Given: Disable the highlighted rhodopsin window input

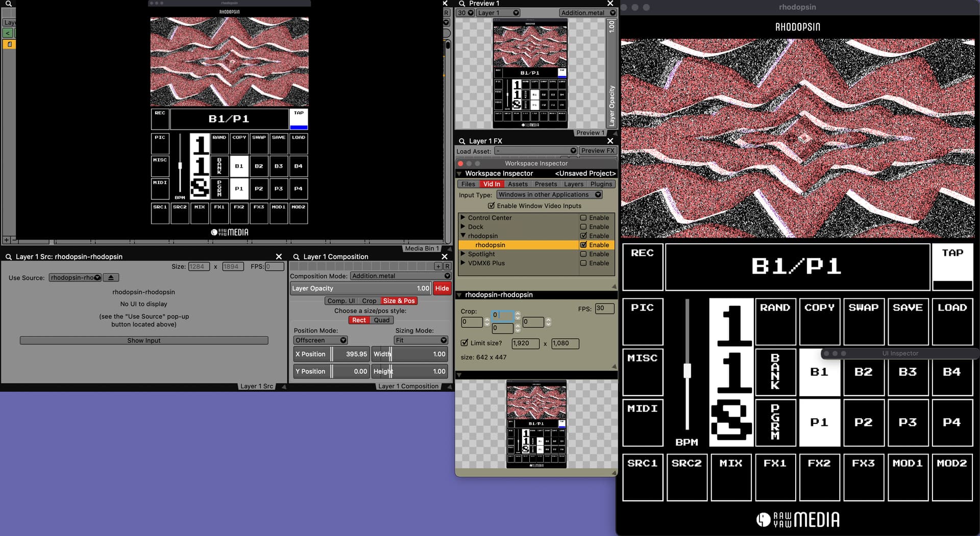Looking at the screenshot, I should pos(583,245).
